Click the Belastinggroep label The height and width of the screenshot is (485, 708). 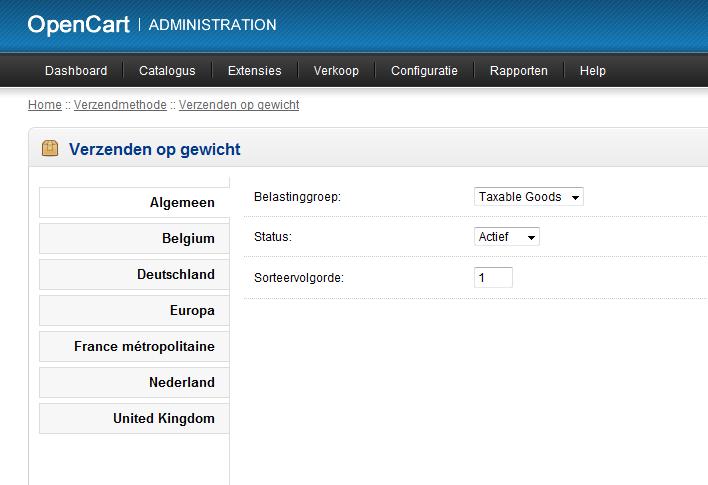pyautogui.click(x=297, y=197)
